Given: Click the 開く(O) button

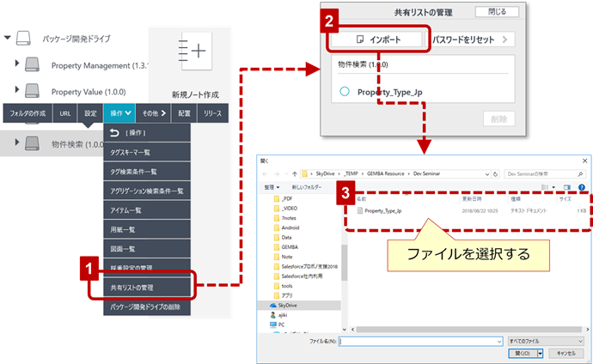Looking at the screenshot, I should coord(523,354).
